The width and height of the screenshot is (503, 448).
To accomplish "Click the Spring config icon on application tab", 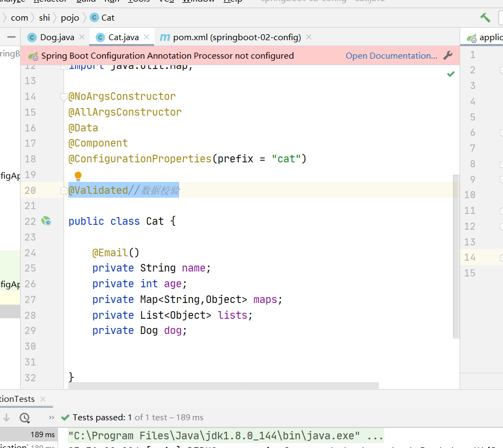I will (472, 39).
